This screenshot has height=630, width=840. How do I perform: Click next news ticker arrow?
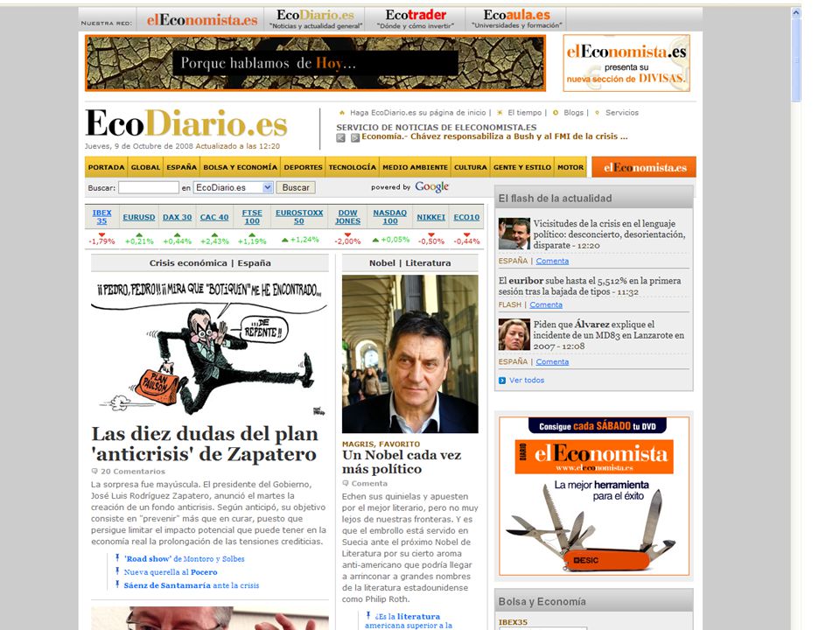tap(354, 137)
